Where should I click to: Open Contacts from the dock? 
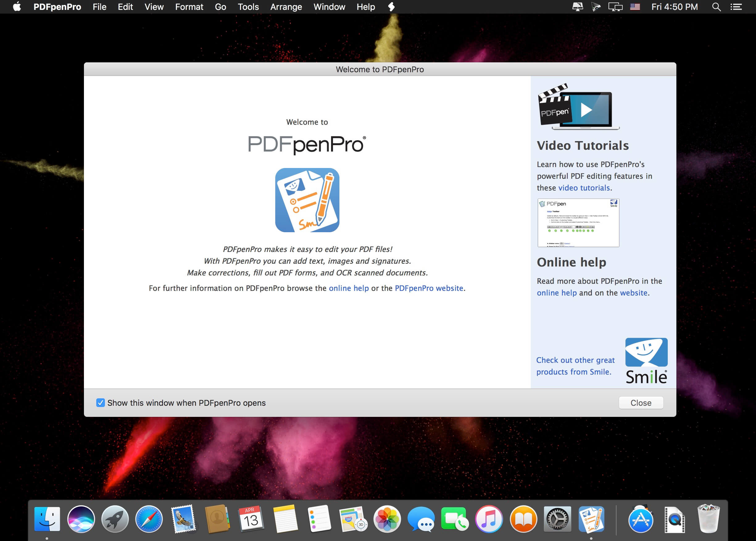click(217, 519)
